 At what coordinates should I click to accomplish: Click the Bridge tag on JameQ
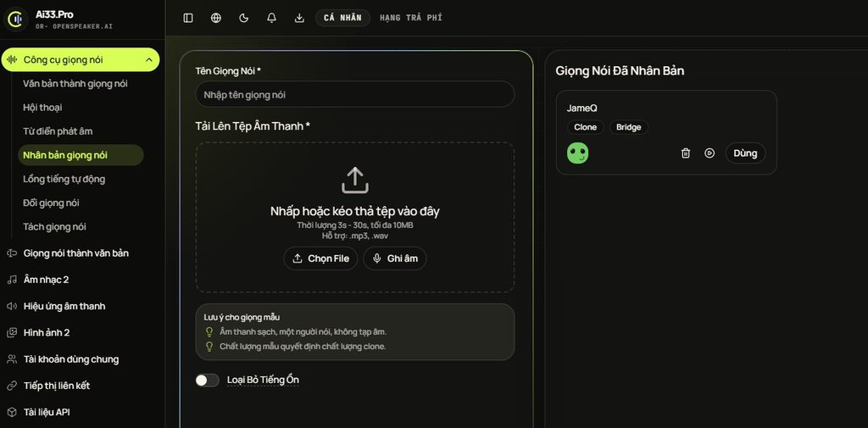[629, 127]
